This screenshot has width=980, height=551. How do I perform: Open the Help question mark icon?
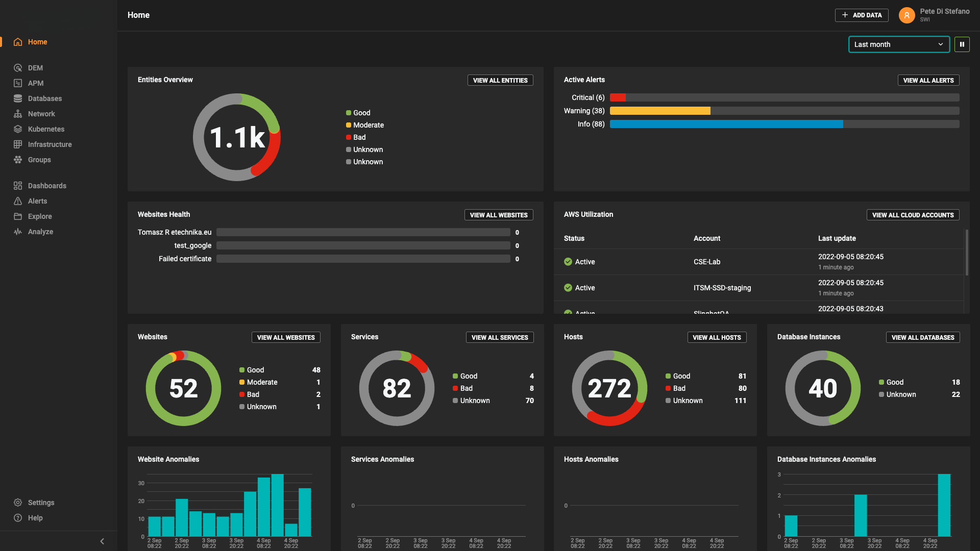tap(18, 518)
